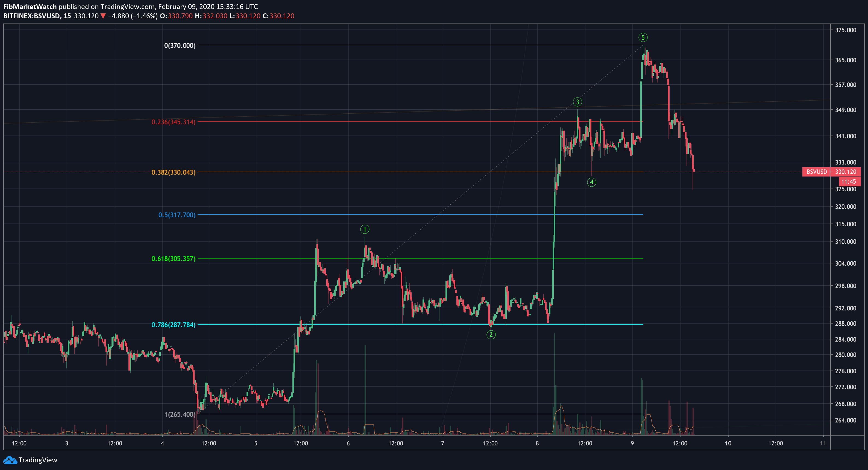The height and width of the screenshot is (470, 868).
Task: Select the 0.382(330.043) Fibonacci level label
Action: 173,172
